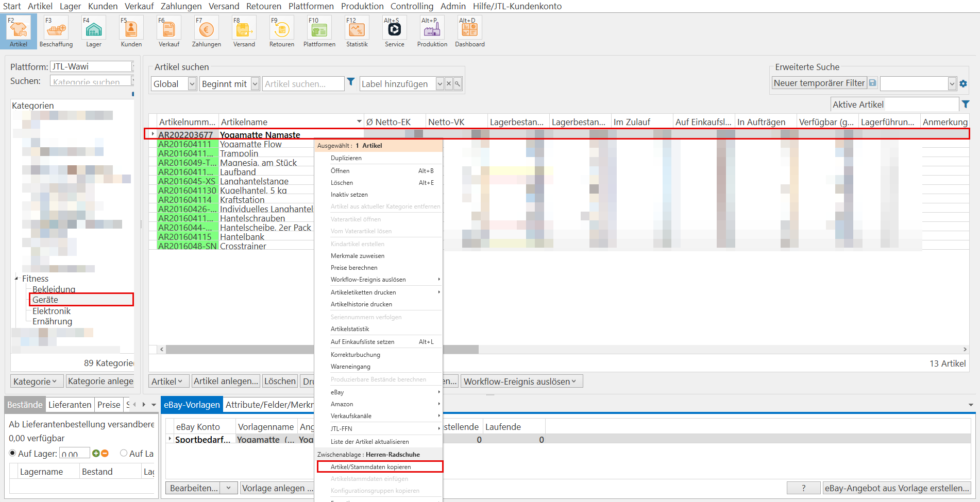
Task: Open the Beginnt mit dropdown
Action: (255, 84)
